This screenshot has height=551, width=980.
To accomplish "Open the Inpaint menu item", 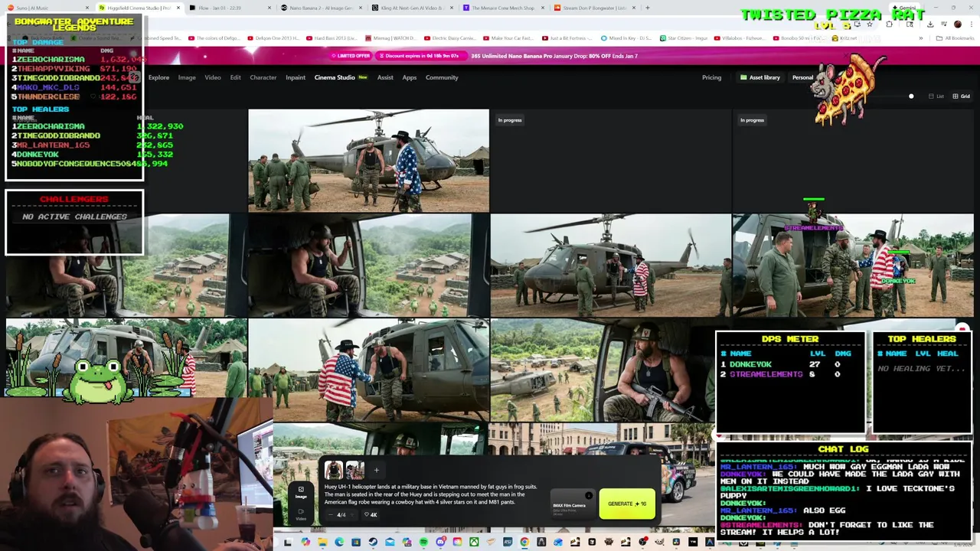I will 296,77.
